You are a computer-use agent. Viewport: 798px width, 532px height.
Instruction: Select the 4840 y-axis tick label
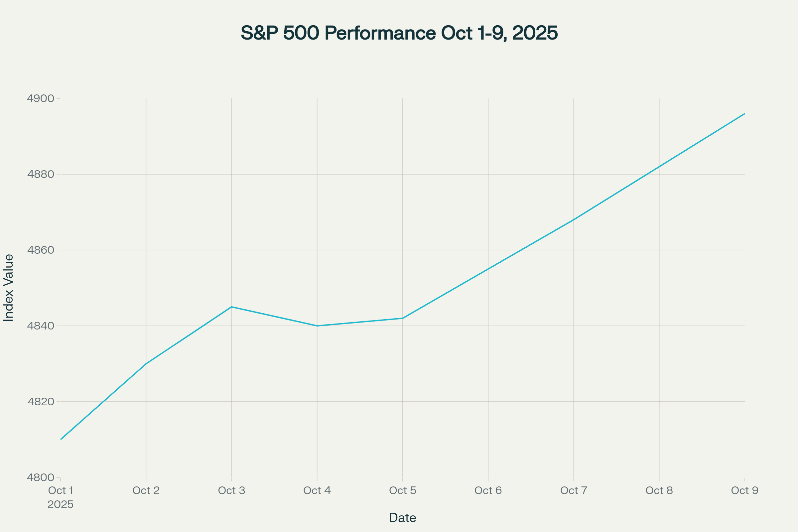pyautogui.click(x=41, y=326)
